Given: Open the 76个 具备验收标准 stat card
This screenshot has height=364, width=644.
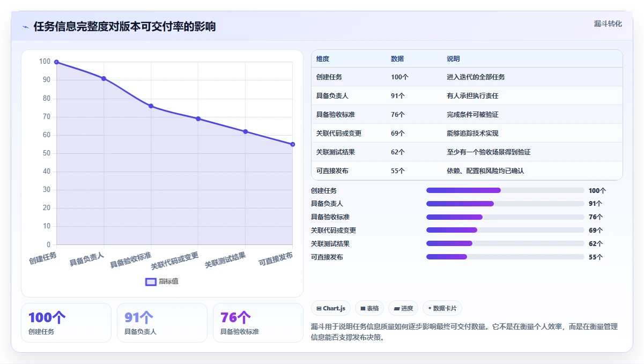Looking at the screenshot, I should tap(258, 323).
